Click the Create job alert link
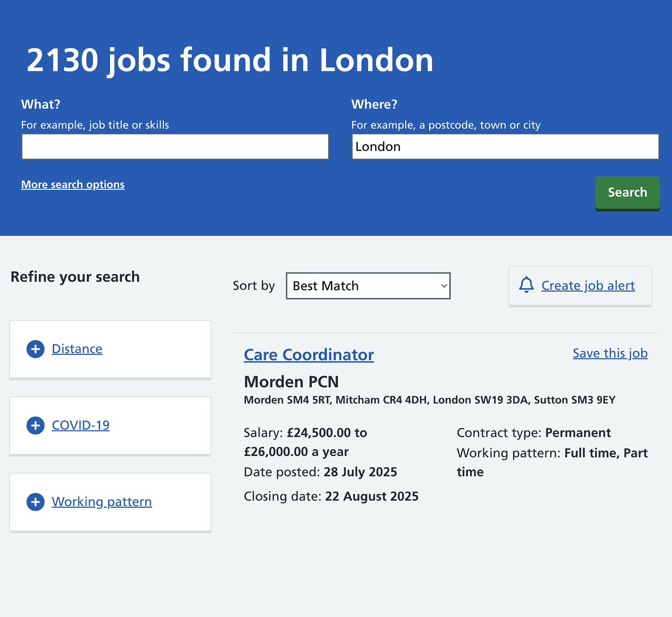This screenshot has width=672, height=617. (x=588, y=286)
